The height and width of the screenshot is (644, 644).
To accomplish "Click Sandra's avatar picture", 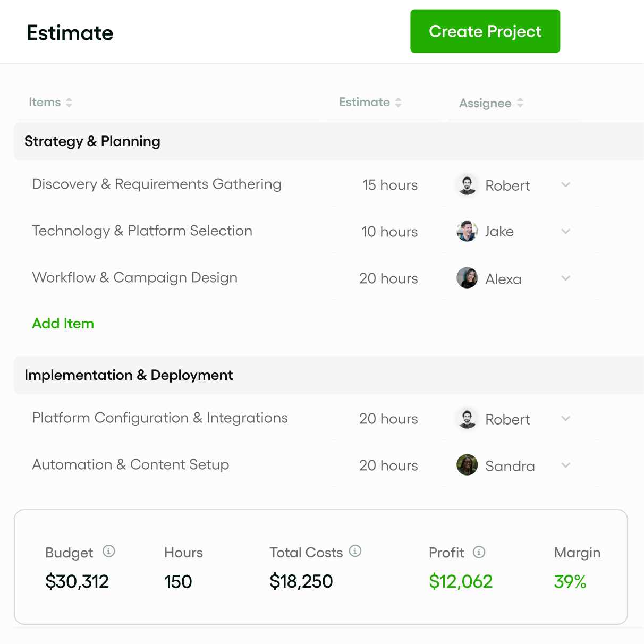I will 467,465.
